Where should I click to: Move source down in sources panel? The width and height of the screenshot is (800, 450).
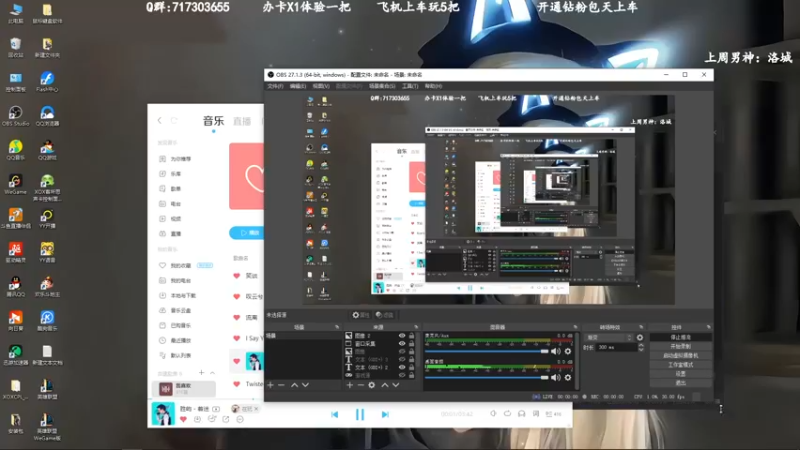(x=395, y=385)
